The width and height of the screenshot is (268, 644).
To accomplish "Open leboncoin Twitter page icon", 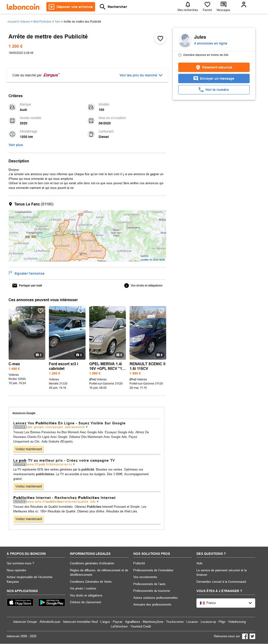I will tap(252, 636).
